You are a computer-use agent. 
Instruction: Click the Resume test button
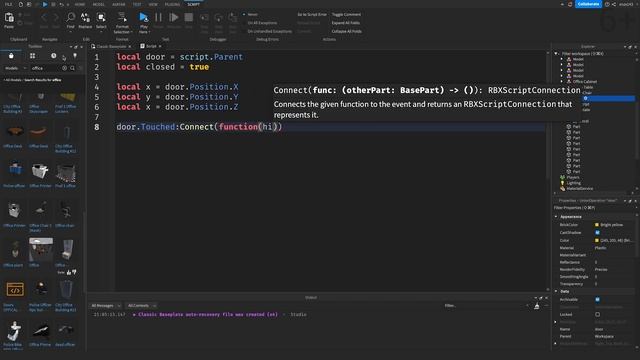click(173, 17)
